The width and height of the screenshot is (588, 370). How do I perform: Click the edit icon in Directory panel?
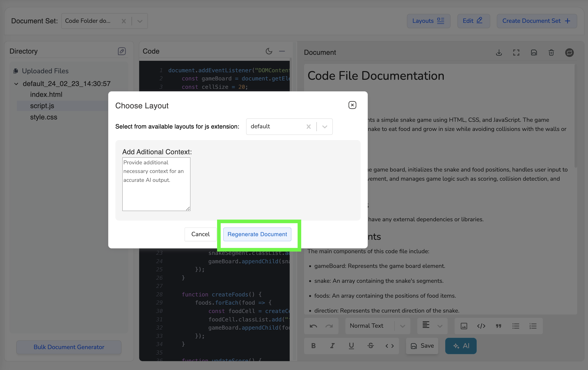[x=122, y=51]
